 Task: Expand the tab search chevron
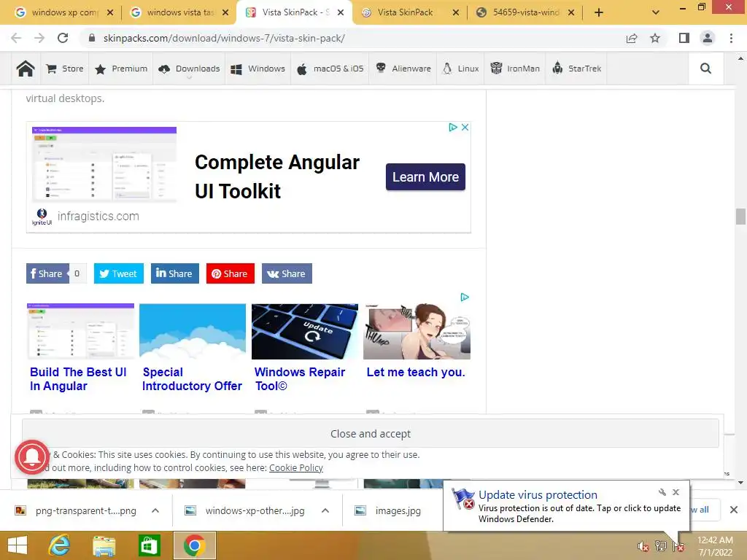[x=656, y=12]
